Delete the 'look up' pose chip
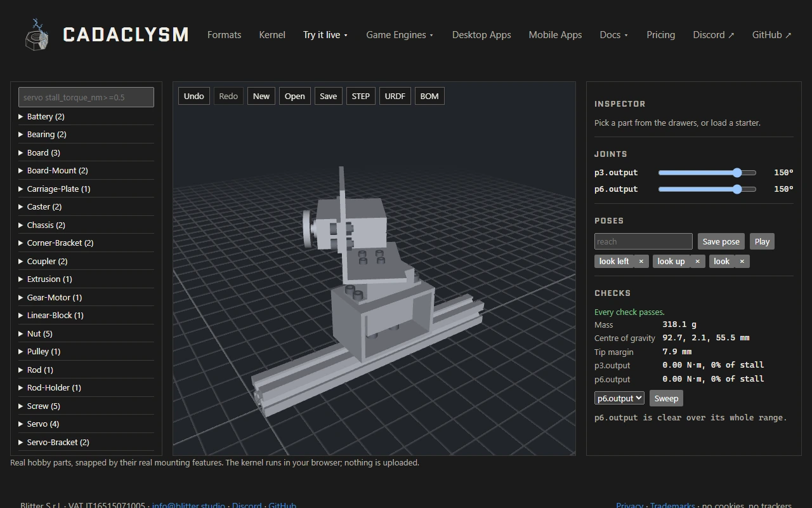This screenshot has height=508, width=812. coord(697,261)
